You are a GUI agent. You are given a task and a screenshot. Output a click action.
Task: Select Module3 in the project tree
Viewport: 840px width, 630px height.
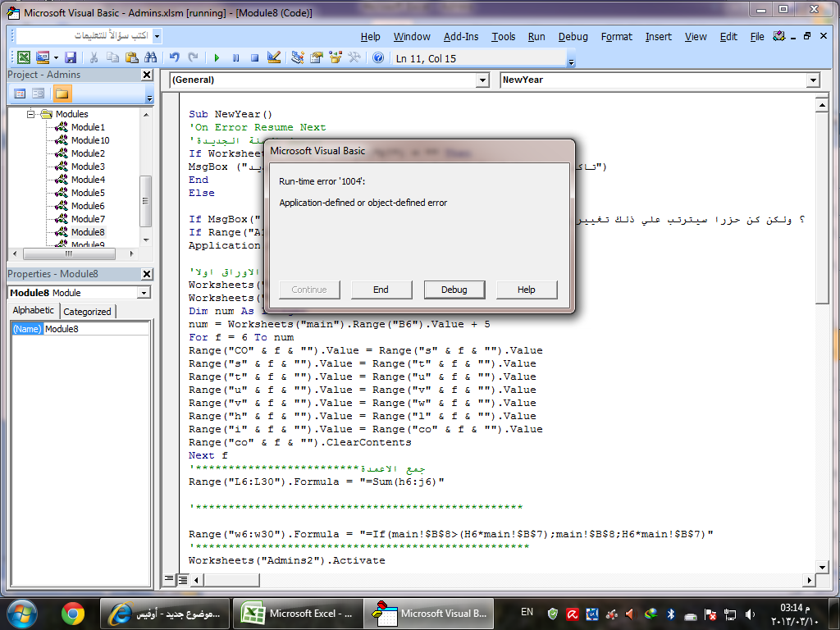coord(88,167)
